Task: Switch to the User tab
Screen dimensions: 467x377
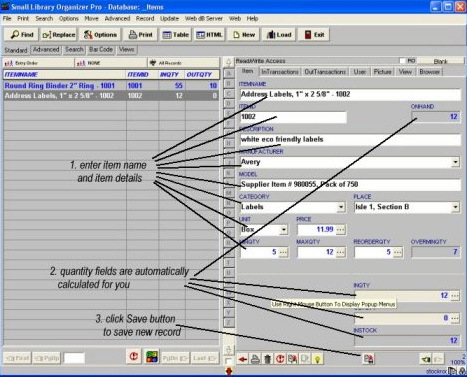Action: (360, 72)
